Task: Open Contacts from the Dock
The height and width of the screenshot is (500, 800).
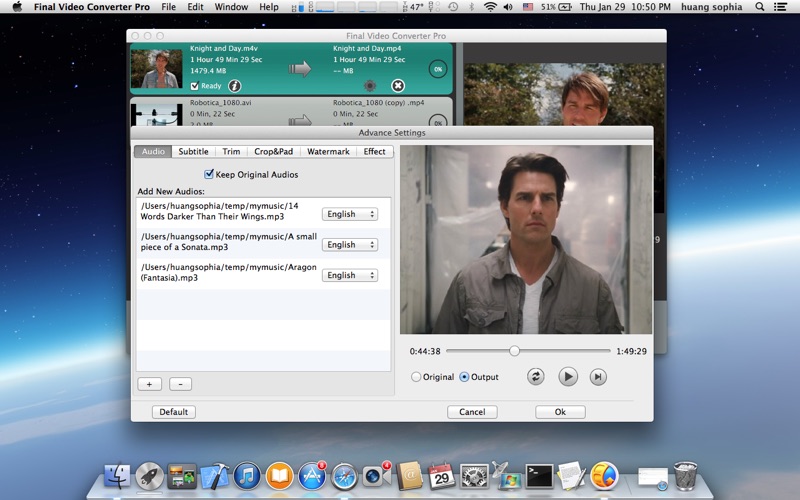Action: 410,476
